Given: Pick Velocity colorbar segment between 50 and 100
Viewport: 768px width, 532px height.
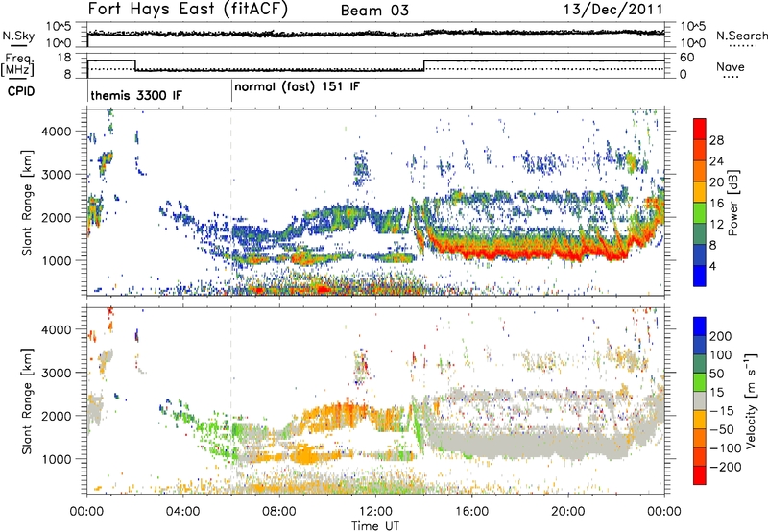Looking at the screenshot, I should pyautogui.click(x=700, y=364).
